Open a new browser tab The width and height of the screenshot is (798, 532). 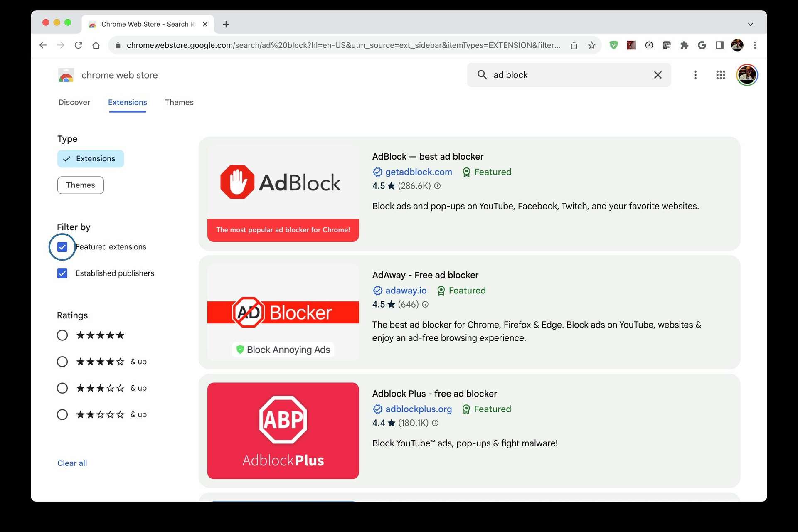click(x=226, y=24)
